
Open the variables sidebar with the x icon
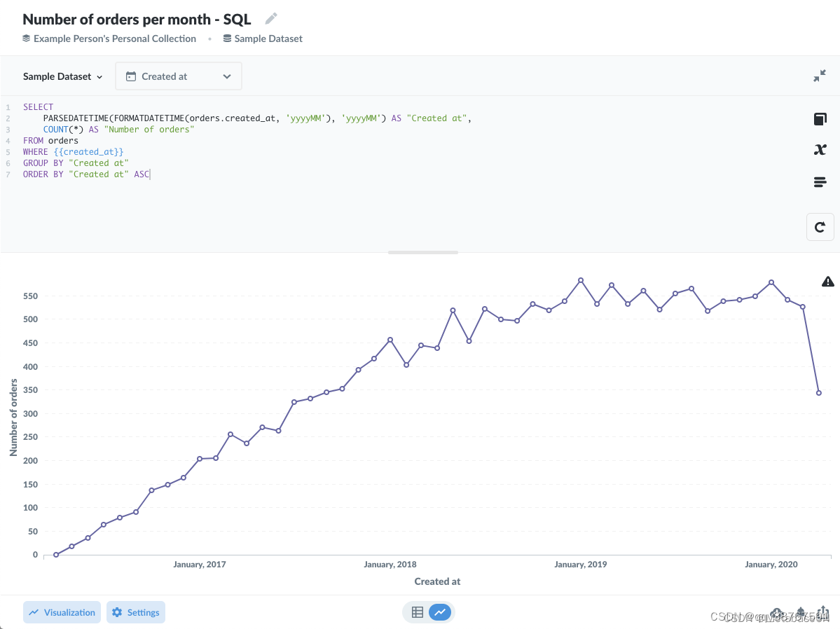[820, 149]
